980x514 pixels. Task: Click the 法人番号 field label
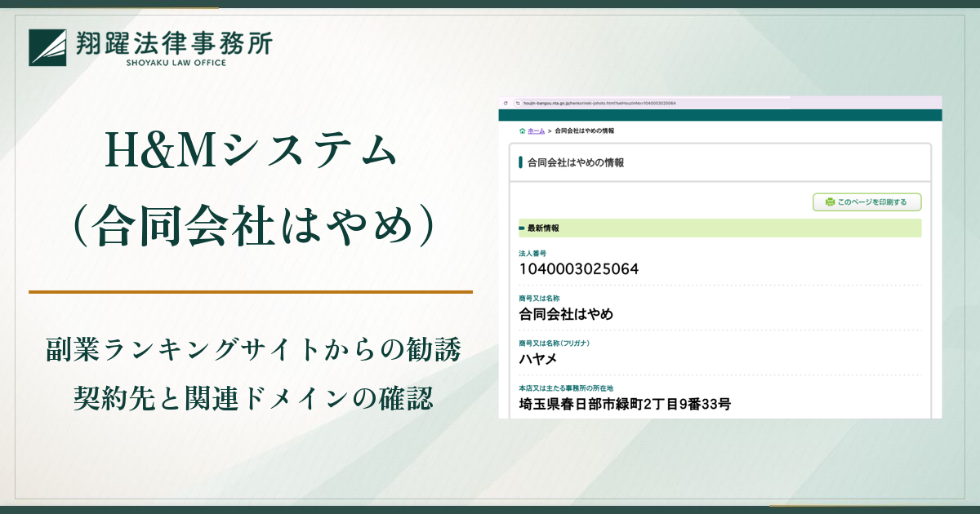(532, 254)
